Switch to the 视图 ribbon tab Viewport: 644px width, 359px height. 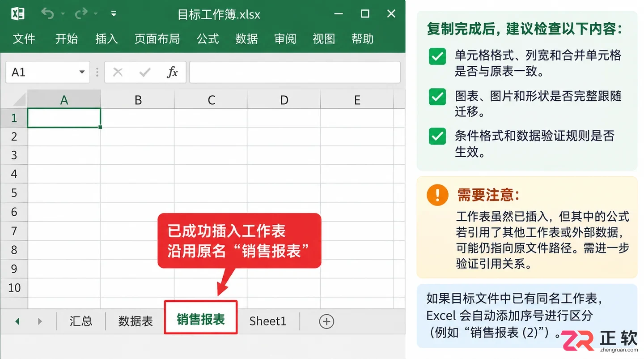[x=324, y=39]
